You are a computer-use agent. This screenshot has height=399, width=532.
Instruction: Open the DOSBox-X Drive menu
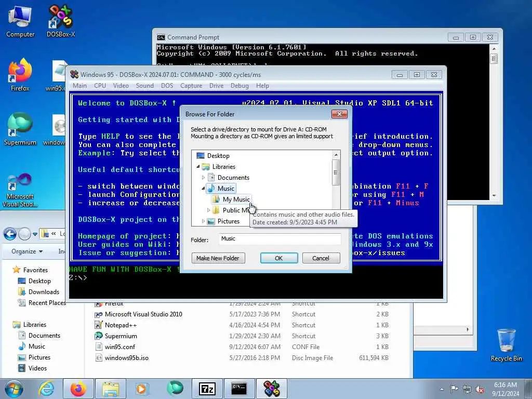pyautogui.click(x=217, y=86)
